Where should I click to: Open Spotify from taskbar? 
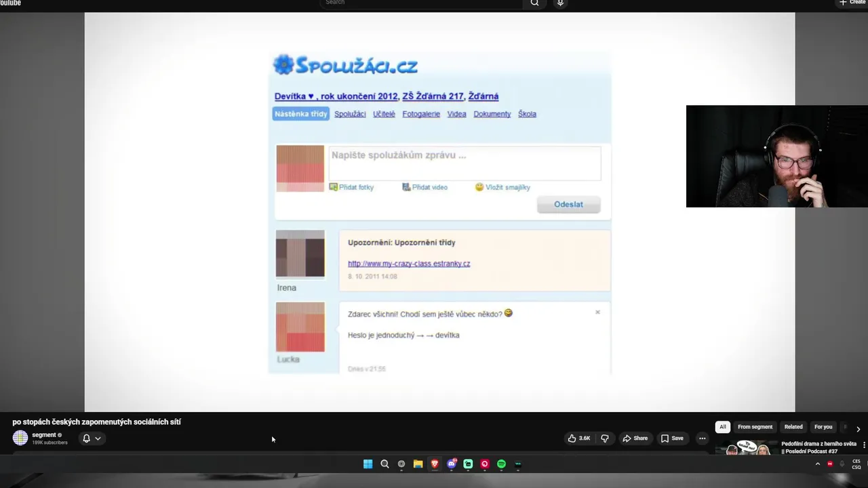[501, 464]
